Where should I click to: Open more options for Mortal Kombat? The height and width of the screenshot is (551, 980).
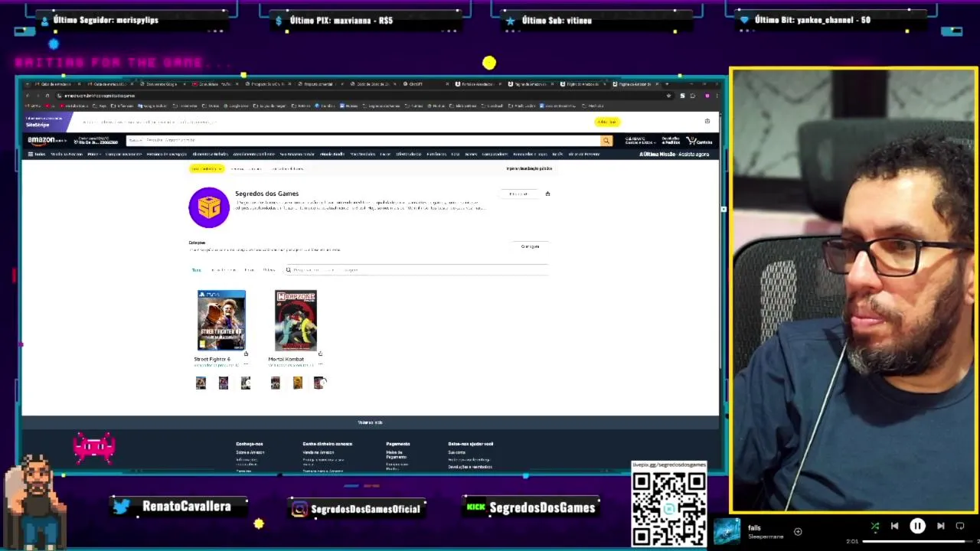click(x=320, y=364)
